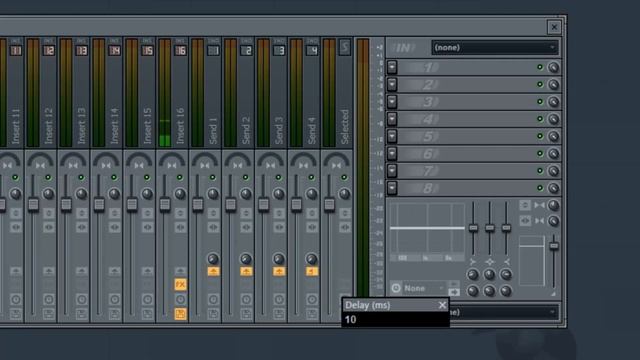
Task: Select the Selected track label
Action: tap(345, 127)
